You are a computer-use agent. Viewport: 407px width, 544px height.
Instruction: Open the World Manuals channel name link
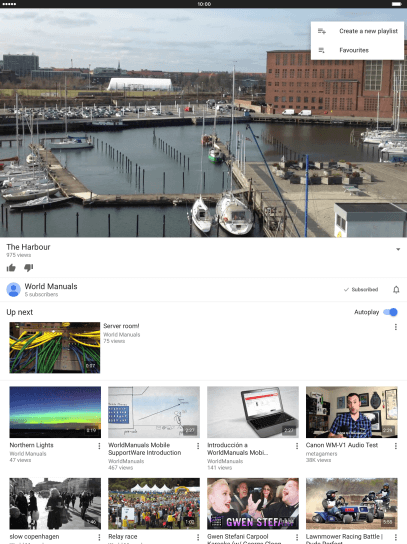51,287
